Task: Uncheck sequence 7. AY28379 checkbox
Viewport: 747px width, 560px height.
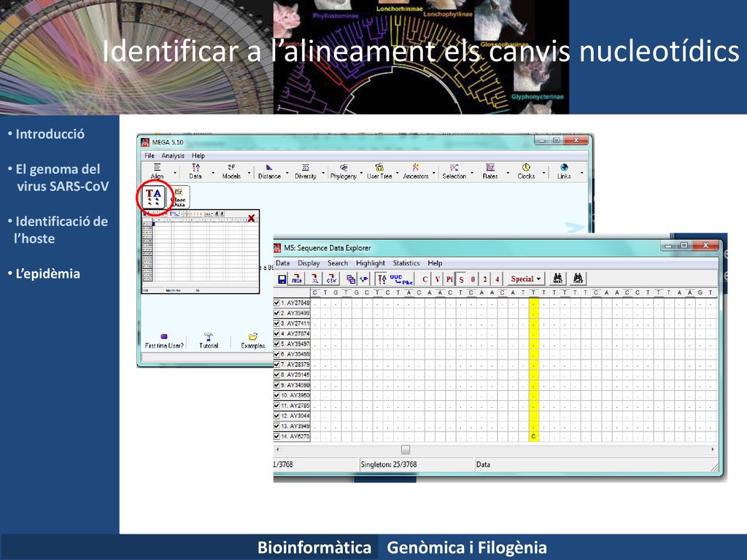Action: click(276, 365)
